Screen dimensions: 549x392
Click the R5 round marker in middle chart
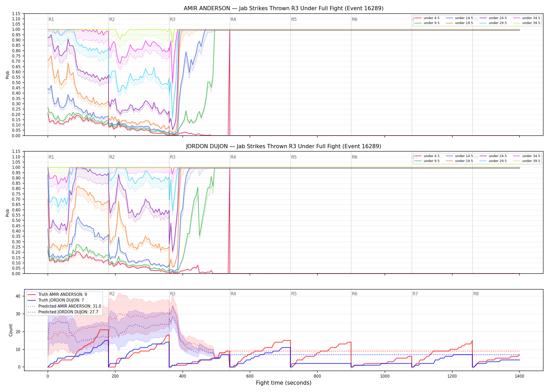[294, 157]
